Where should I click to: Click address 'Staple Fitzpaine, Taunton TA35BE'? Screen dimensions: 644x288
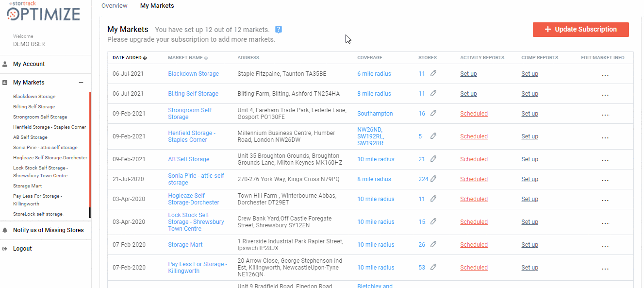[x=282, y=74]
